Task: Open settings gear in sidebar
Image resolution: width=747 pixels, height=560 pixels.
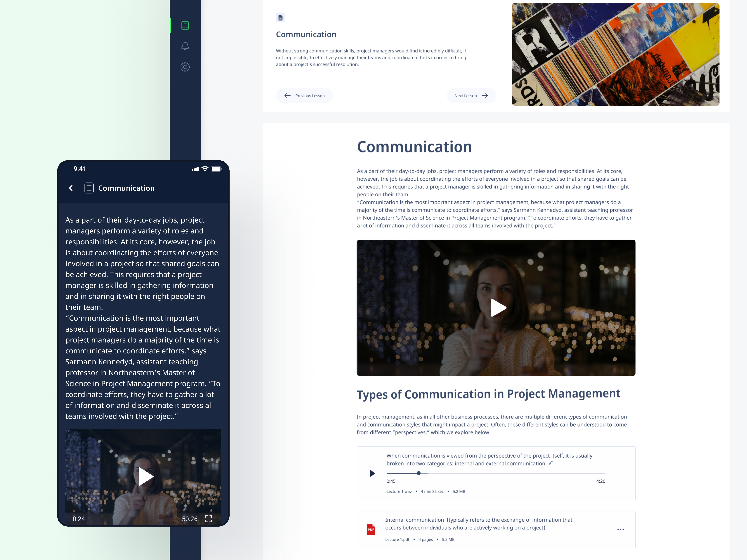Action: pyautogui.click(x=185, y=67)
